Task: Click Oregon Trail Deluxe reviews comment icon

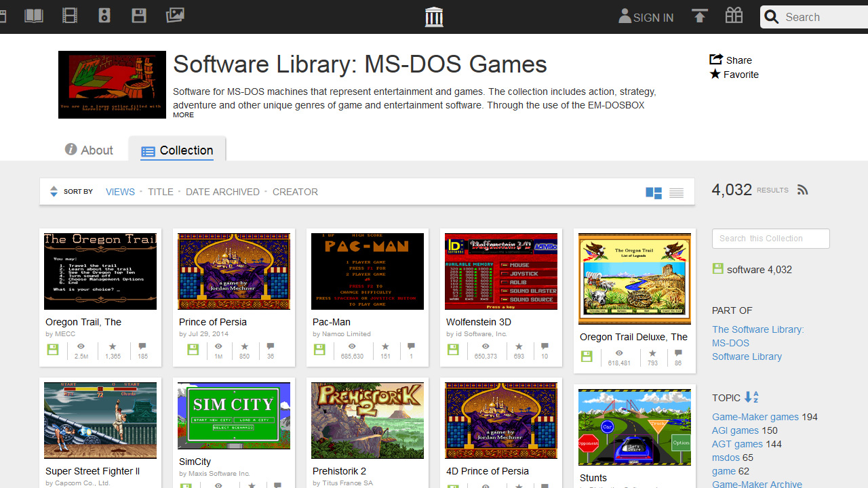Action: pos(678,353)
